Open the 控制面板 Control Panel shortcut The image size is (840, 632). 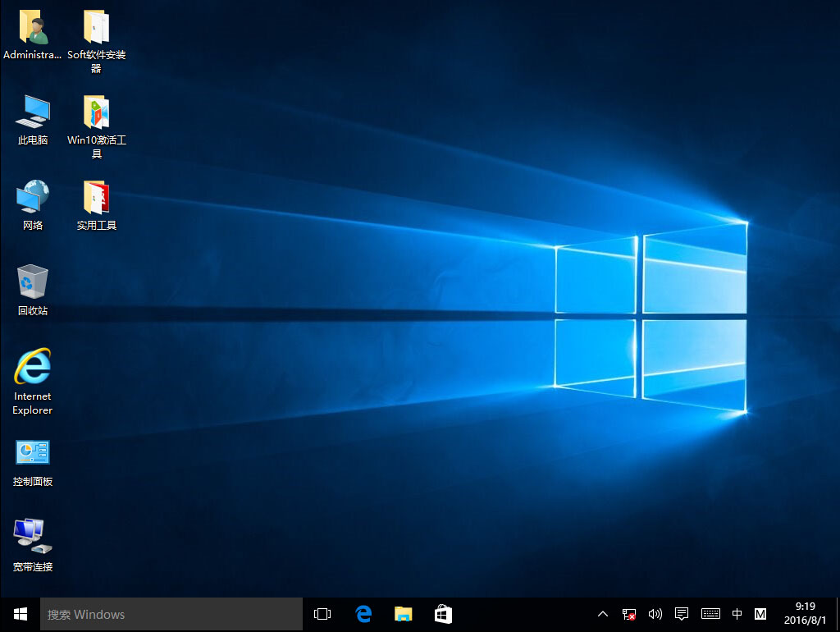32,453
